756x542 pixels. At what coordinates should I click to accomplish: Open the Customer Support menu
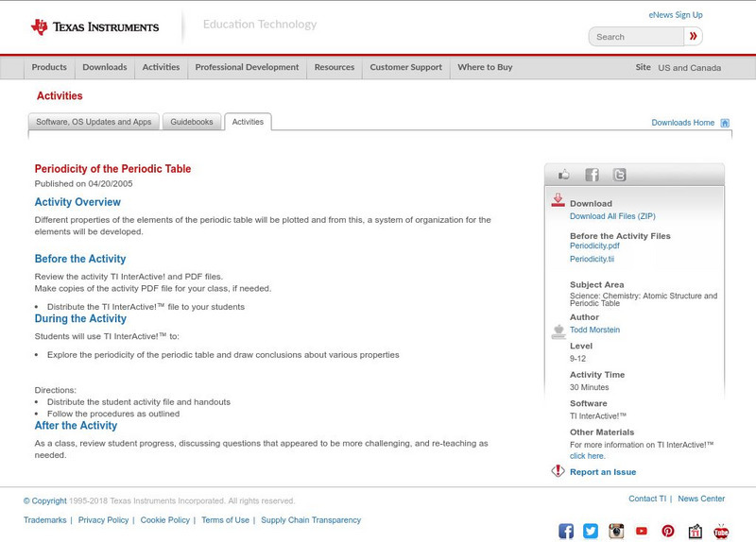[406, 67]
